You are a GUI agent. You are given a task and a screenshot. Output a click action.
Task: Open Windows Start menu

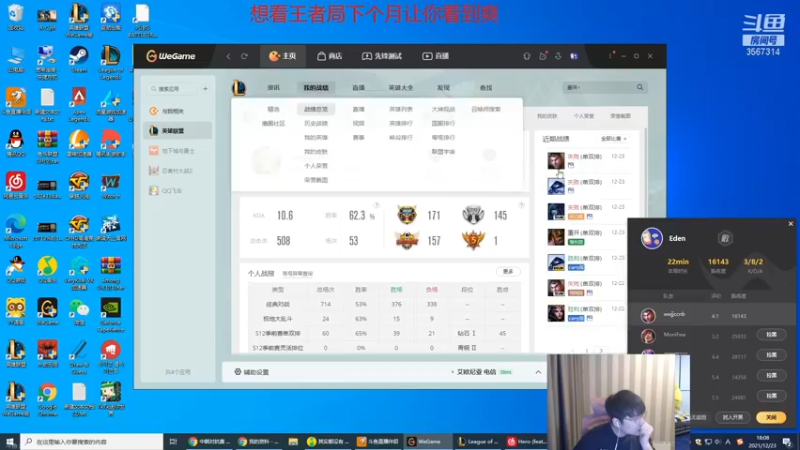pyautogui.click(x=10, y=442)
